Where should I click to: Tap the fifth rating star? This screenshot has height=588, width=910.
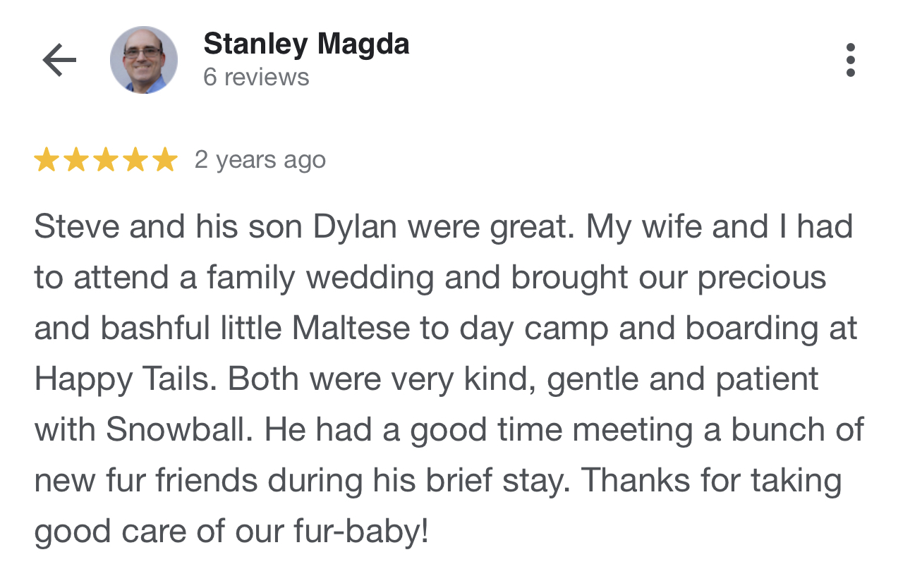164,160
